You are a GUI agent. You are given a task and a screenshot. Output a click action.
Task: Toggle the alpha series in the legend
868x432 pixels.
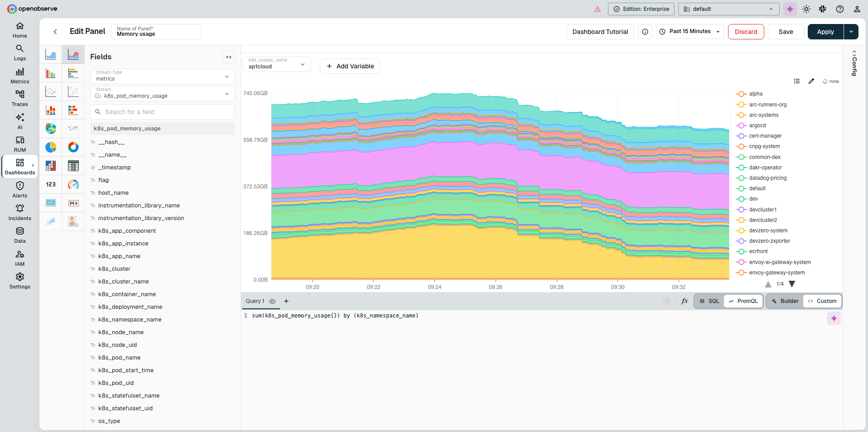click(x=749, y=94)
